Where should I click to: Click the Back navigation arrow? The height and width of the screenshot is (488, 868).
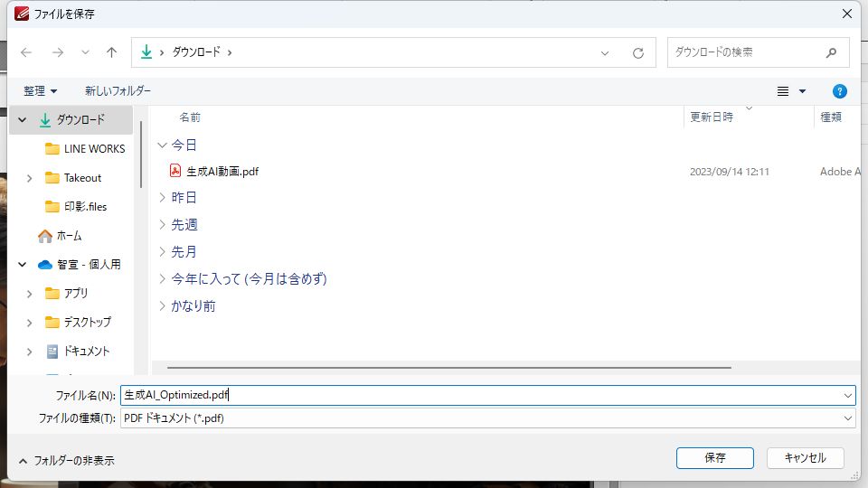(26, 52)
